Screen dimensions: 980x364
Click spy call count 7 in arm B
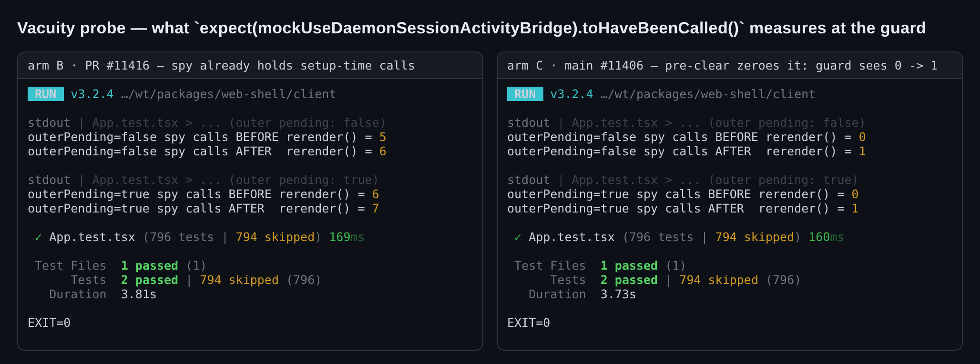(376, 209)
